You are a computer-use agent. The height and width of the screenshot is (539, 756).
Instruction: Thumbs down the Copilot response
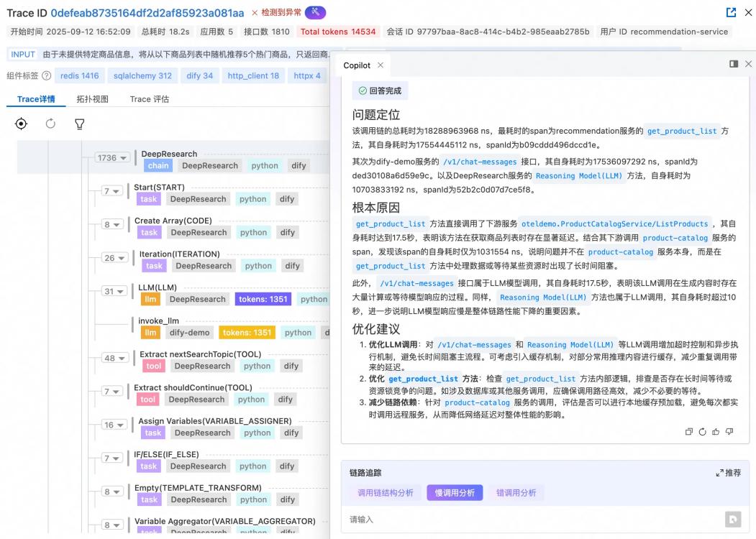[729, 431]
